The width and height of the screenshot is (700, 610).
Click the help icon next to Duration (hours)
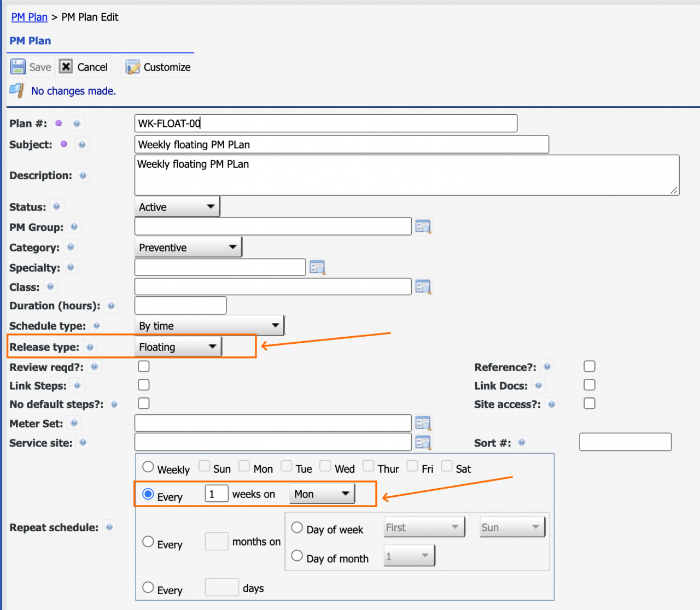[x=111, y=306]
